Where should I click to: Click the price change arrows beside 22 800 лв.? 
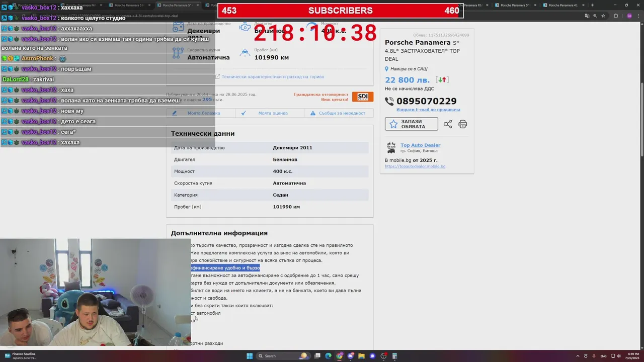pyautogui.click(x=442, y=80)
